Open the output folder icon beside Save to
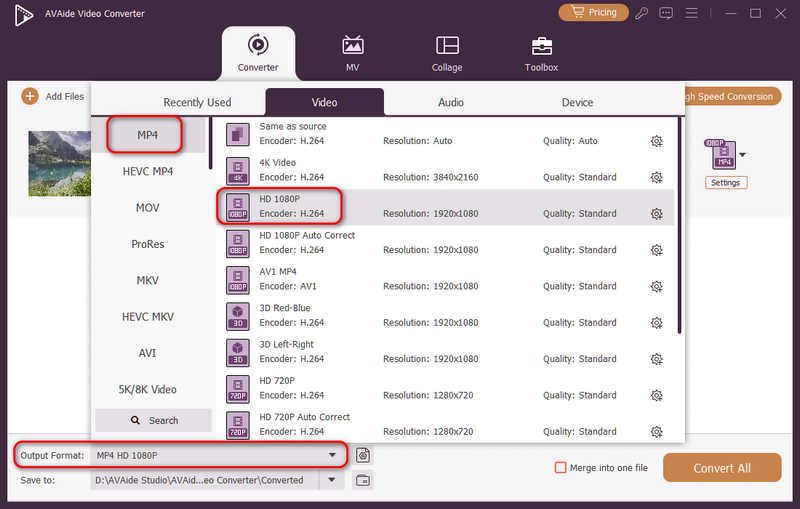This screenshot has height=509, width=800. pos(363,480)
